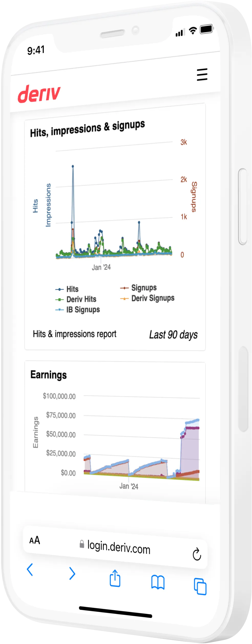Toggle the IB Signups legend series
The image size is (252, 644).
(78, 310)
